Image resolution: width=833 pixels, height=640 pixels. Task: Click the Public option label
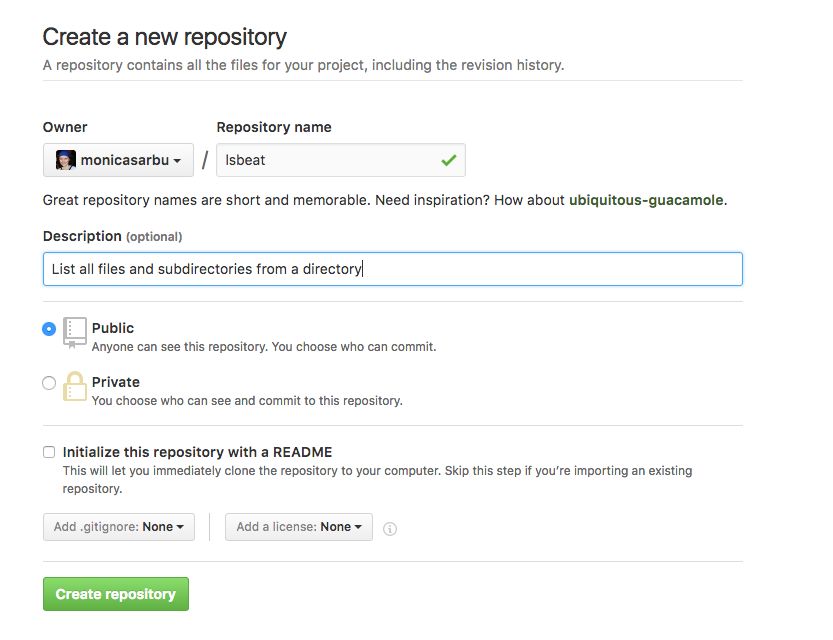point(113,328)
